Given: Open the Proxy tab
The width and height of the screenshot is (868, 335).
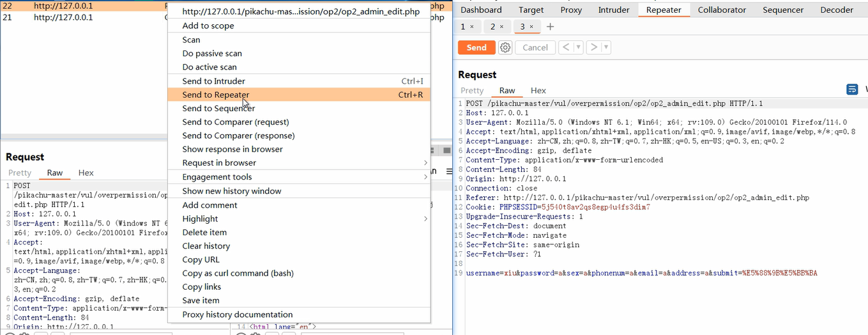Looking at the screenshot, I should tap(571, 10).
